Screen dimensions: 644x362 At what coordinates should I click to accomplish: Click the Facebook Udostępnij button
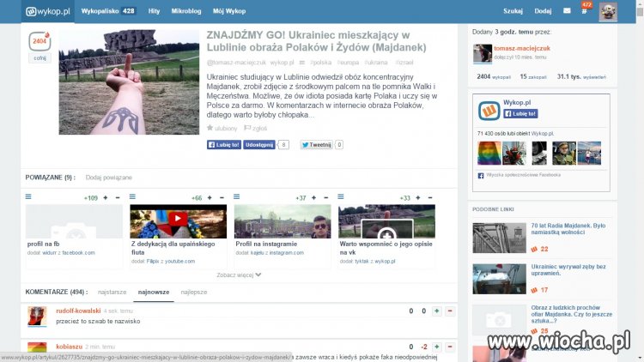[259, 144]
